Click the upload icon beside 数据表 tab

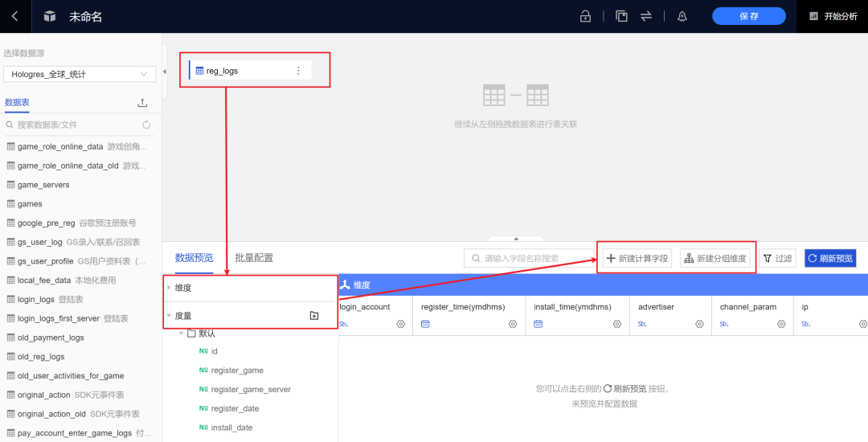(142, 103)
